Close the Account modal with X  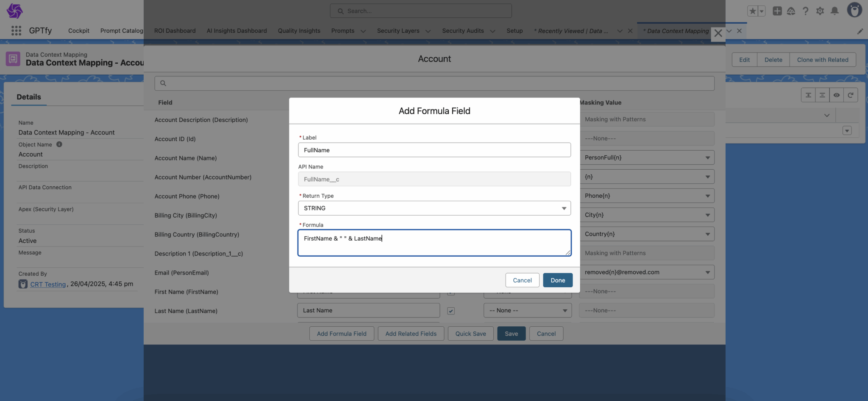click(x=718, y=33)
